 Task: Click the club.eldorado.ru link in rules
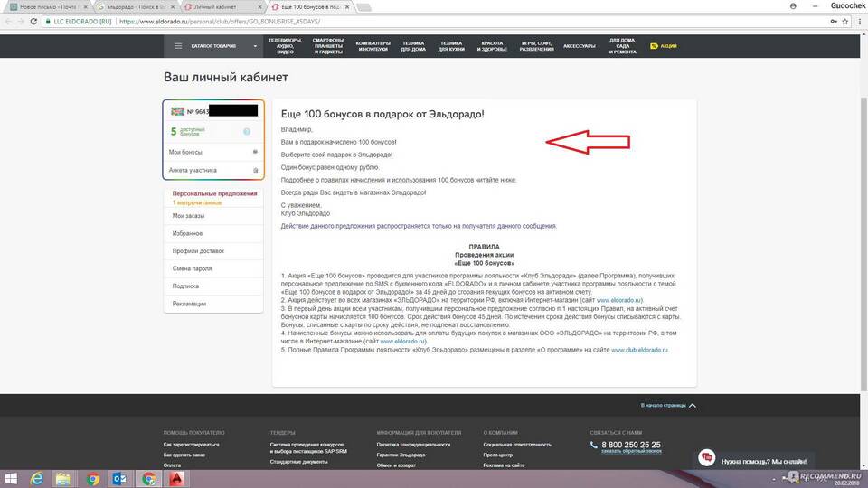point(639,349)
